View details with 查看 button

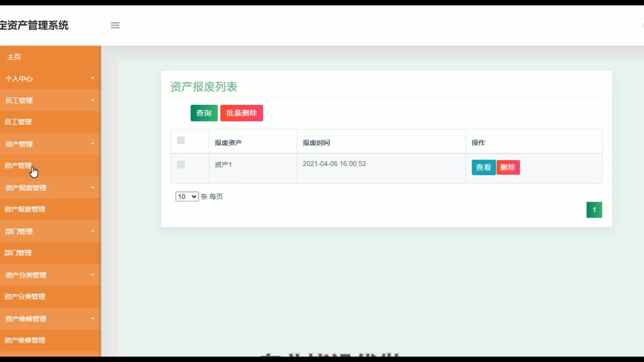point(483,167)
